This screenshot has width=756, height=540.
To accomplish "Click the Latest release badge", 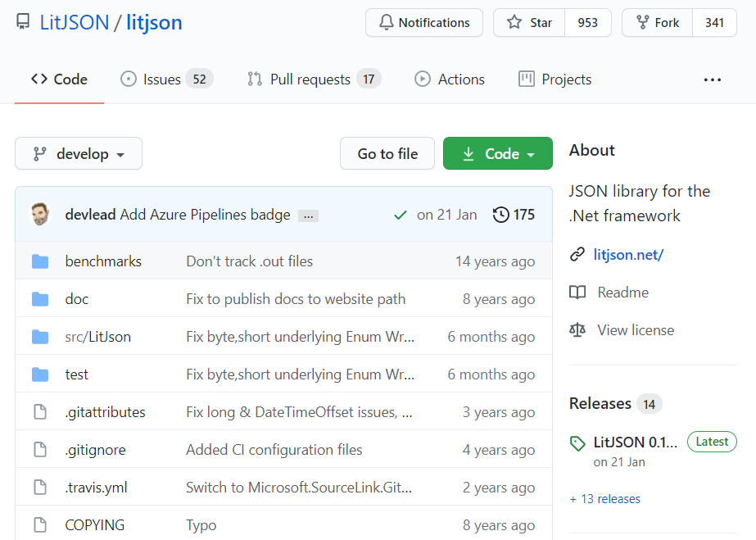I will click(712, 442).
